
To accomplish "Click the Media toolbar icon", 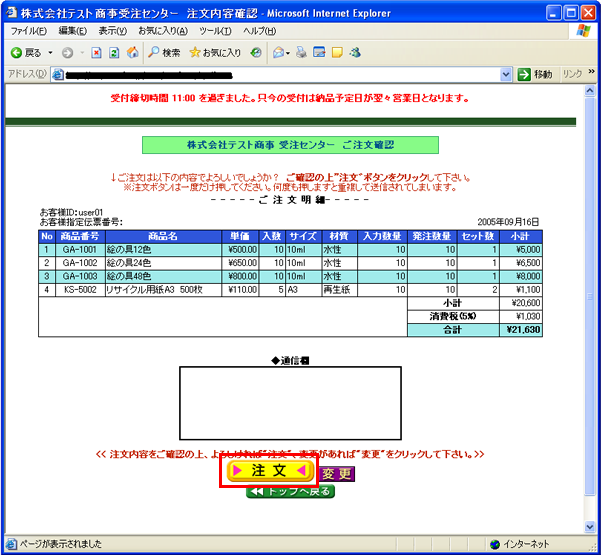I will pos(256,53).
